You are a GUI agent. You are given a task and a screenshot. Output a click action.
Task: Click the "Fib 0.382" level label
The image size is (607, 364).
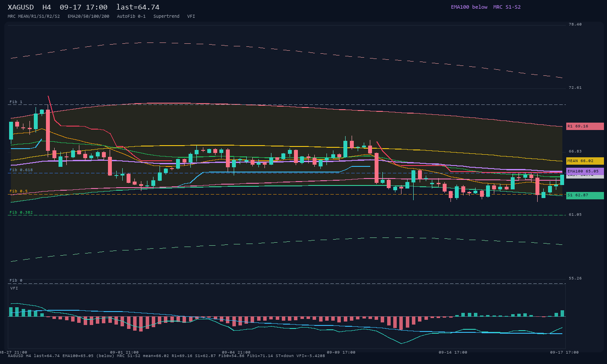21,212
